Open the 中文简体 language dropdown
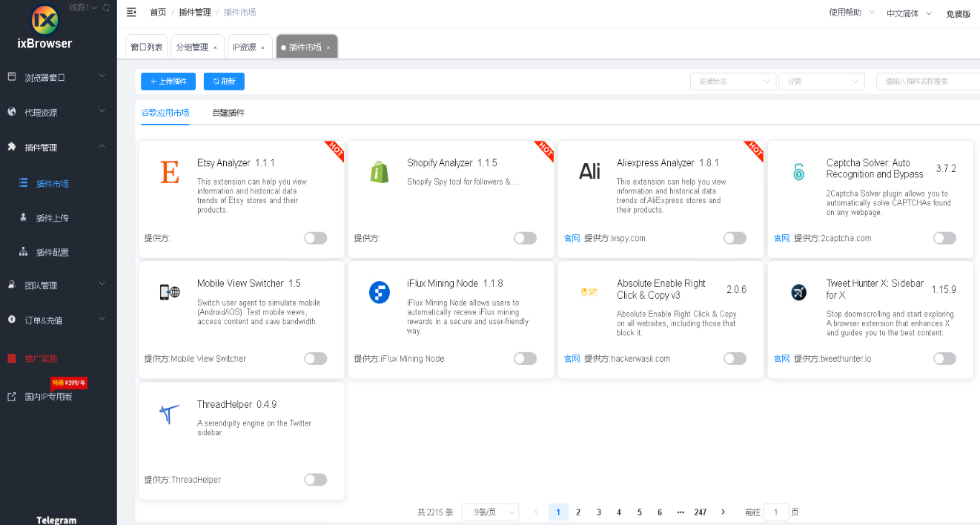980x525 pixels. [x=909, y=13]
